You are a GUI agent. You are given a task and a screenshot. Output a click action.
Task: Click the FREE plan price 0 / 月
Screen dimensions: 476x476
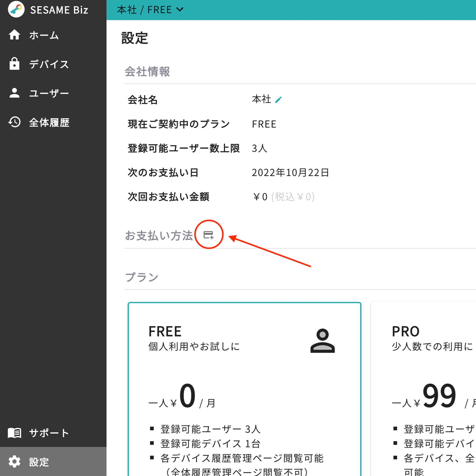coord(182,396)
